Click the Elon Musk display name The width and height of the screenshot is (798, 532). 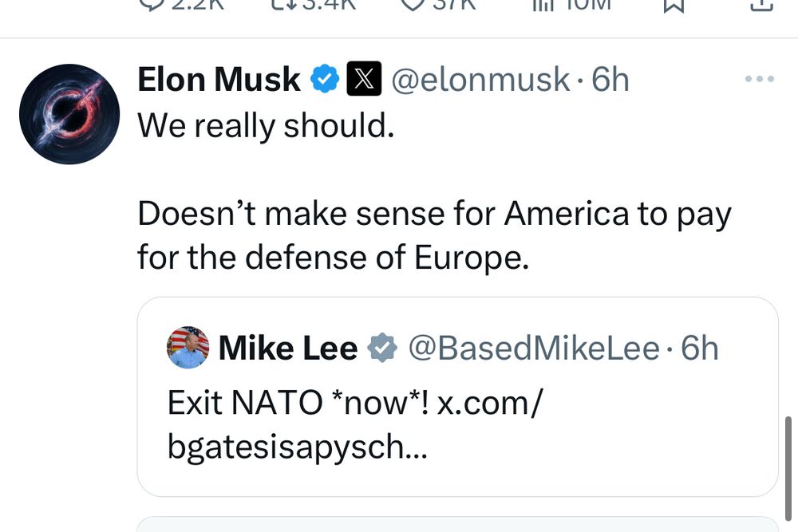[x=219, y=81]
